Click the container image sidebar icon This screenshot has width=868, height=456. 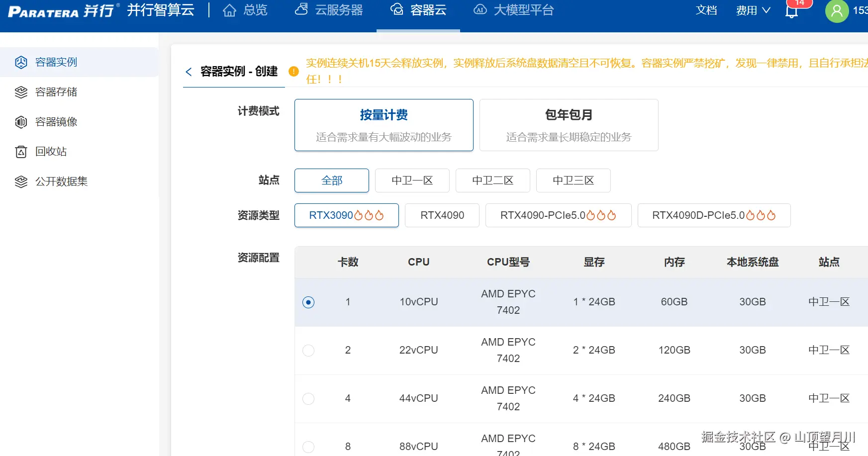21,122
